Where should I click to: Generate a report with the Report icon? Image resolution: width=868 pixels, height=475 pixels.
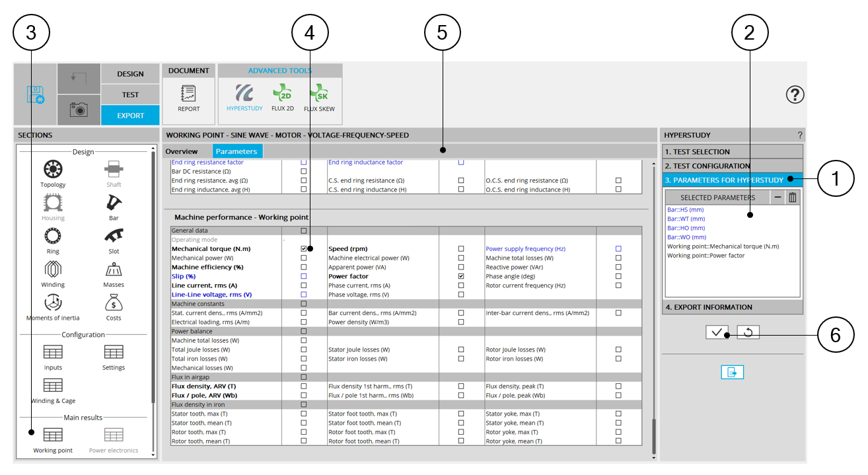[x=188, y=96]
